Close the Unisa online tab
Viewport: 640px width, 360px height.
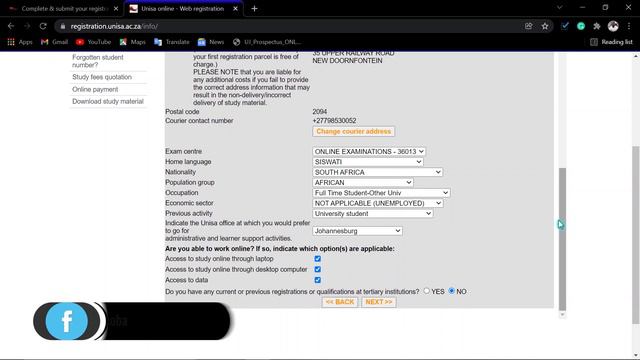point(236,9)
